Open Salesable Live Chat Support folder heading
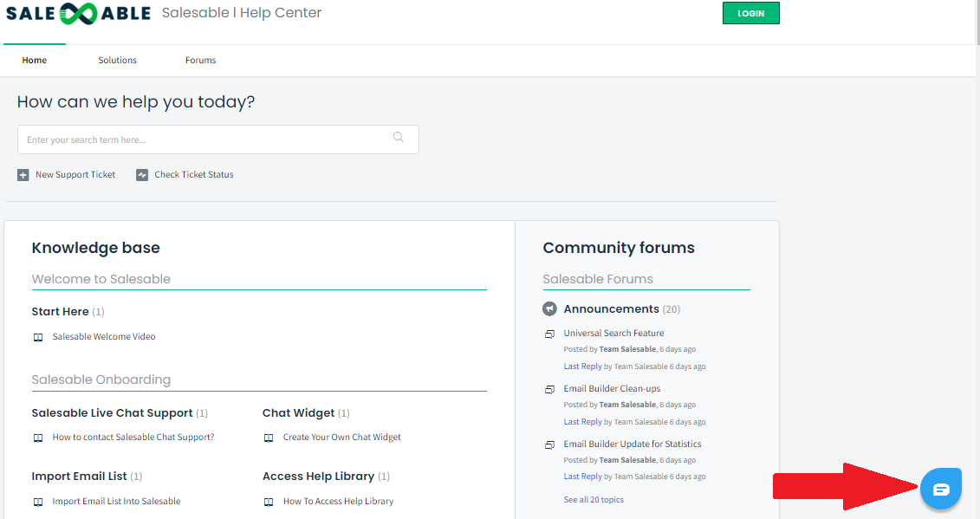 [112, 412]
